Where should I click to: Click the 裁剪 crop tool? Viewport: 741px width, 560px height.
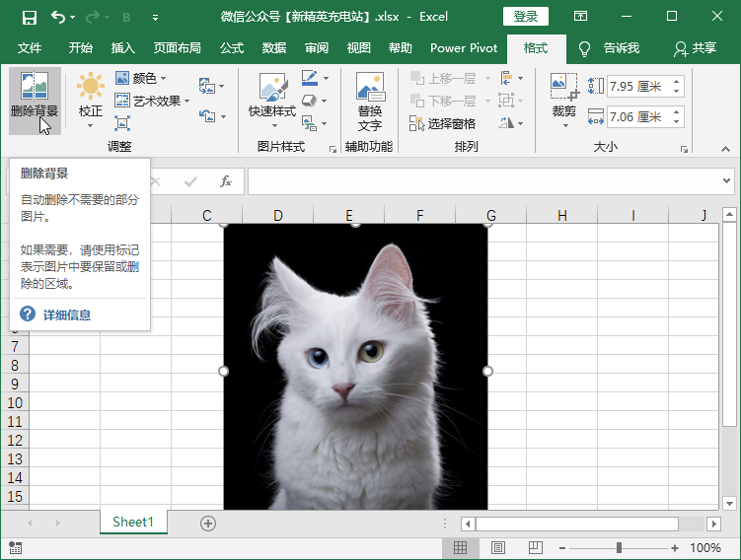pos(563,95)
